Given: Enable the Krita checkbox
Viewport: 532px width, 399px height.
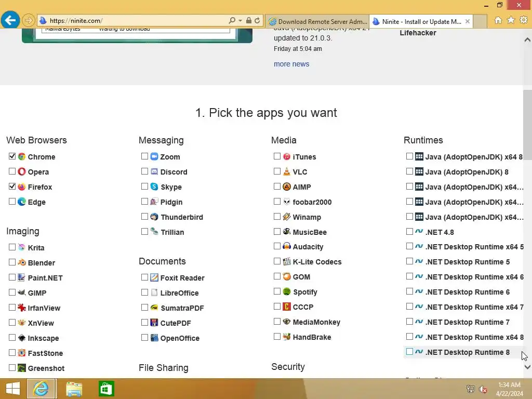Looking at the screenshot, I should [12, 247].
